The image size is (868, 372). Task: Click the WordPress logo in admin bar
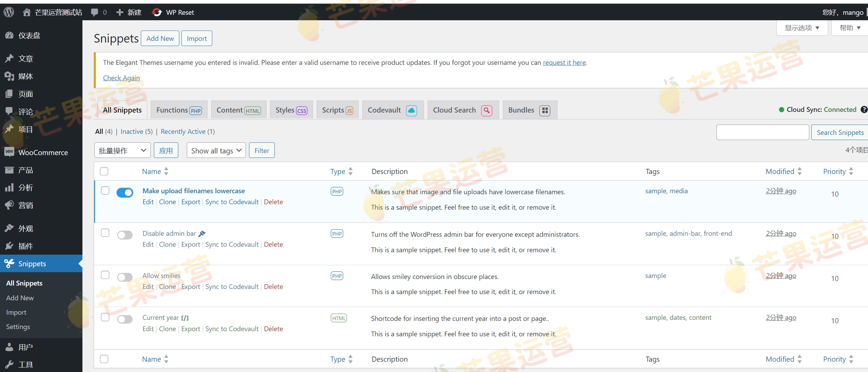8,12
